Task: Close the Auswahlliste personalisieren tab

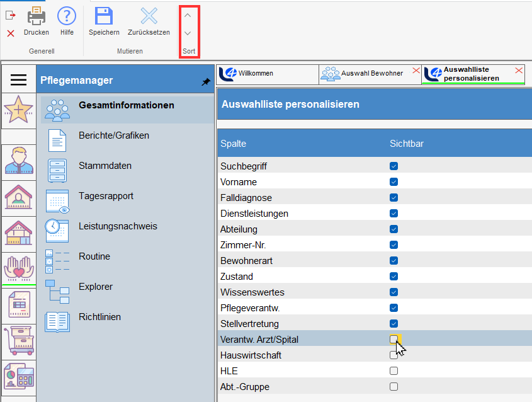Action: pos(519,71)
